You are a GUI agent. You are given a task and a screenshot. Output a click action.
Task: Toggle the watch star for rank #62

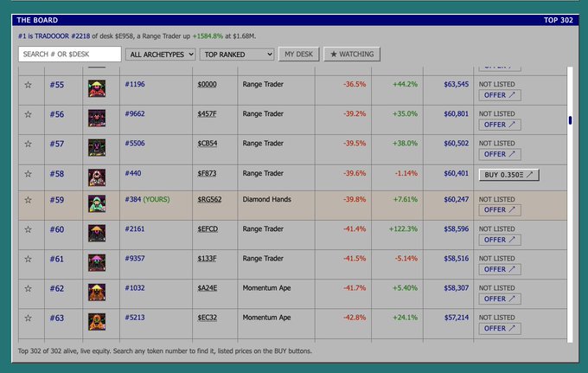[29, 289]
